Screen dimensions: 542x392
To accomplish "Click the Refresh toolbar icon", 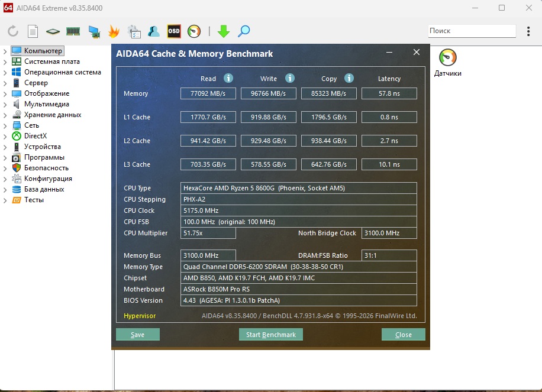I will (13, 31).
